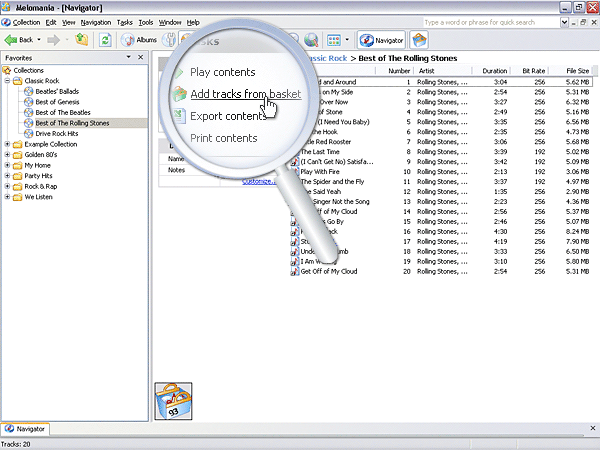Select Best of The Beatles collection
The width and height of the screenshot is (600, 450).
[x=63, y=112]
